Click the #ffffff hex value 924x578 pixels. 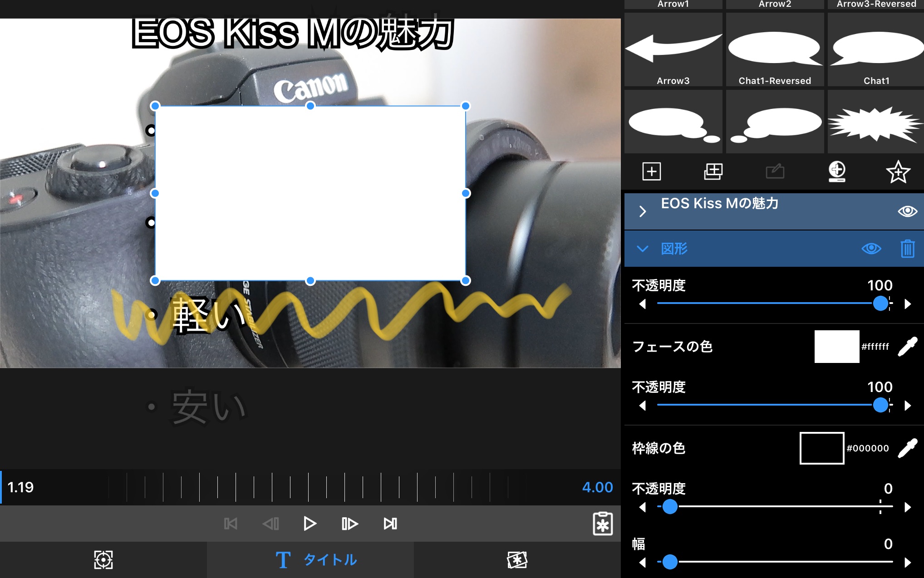[x=875, y=347]
